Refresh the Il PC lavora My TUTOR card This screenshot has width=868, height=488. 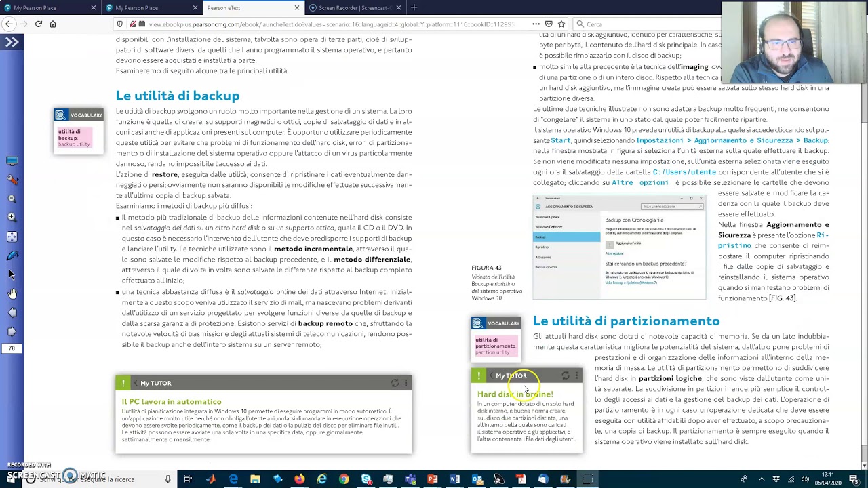click(395, 383)
